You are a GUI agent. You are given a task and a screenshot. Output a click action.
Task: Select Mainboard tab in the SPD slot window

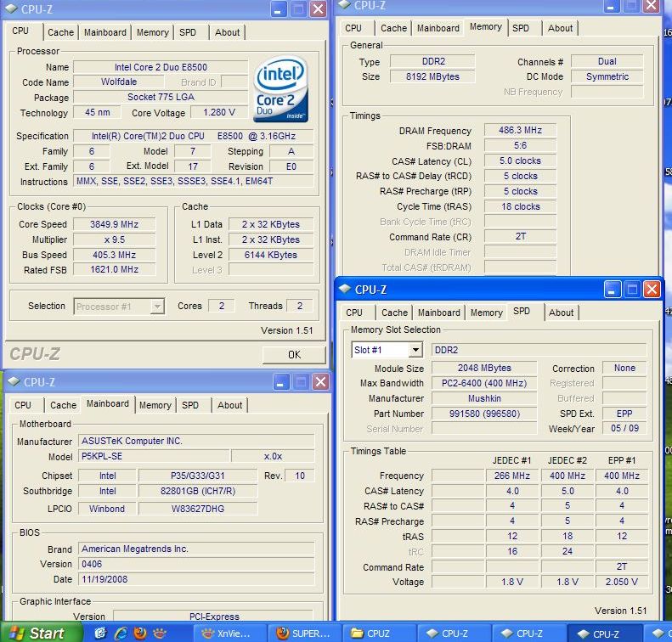point(439,313)
